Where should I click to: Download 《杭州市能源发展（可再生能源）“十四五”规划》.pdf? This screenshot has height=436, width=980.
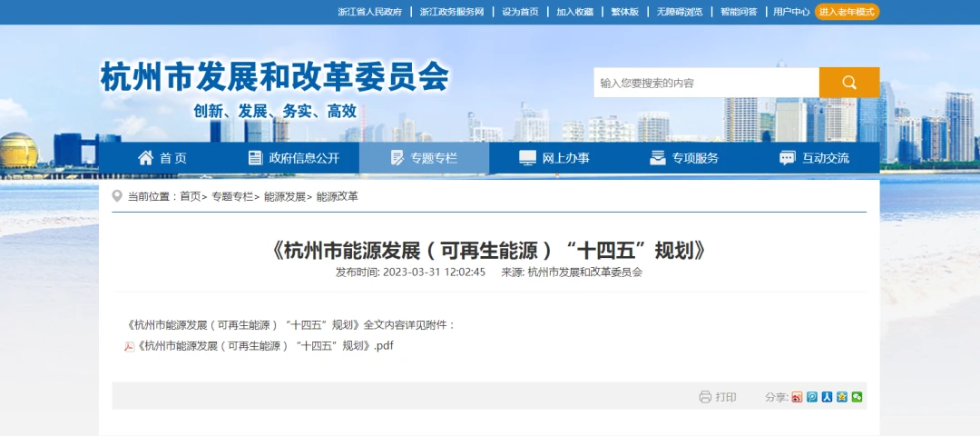265,346
